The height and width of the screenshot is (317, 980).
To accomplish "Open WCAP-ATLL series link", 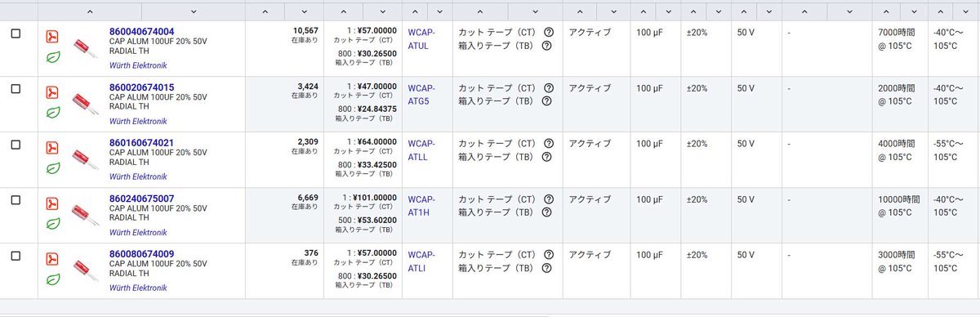I will pyautogui.click(x=421, y=150).
